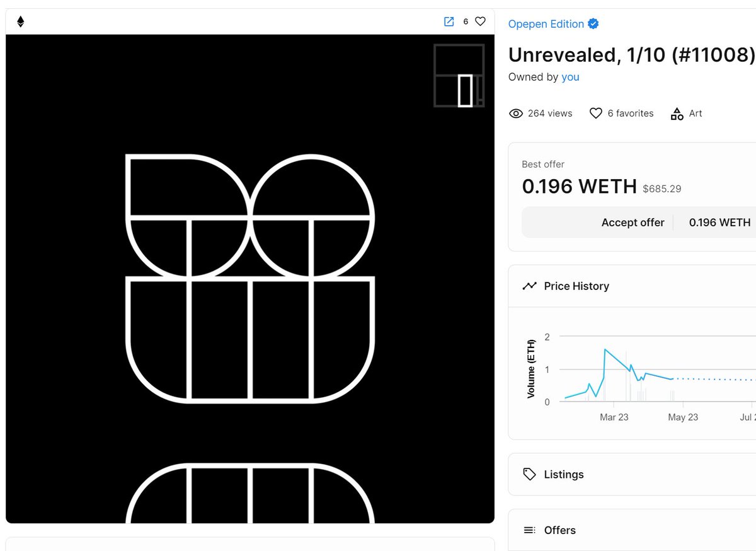Click the Offers list icon

[529, 530]
